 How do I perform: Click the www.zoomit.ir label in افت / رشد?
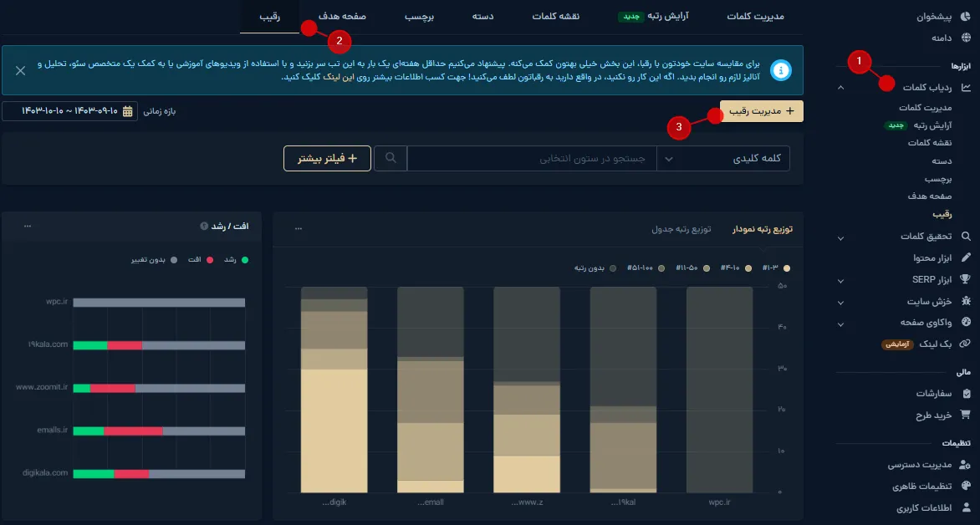(x=42, y=388)
